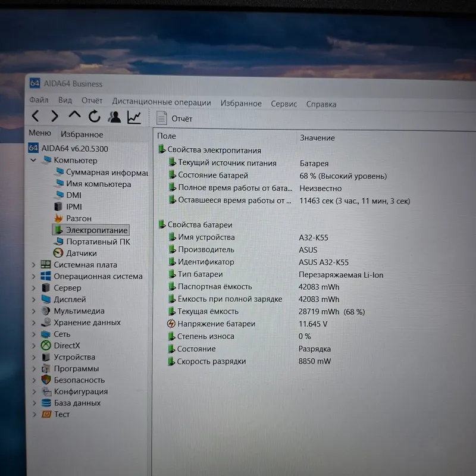Select the Датчики tree item
The height and width of the screenshot is (476, 476).
point(76,253)
